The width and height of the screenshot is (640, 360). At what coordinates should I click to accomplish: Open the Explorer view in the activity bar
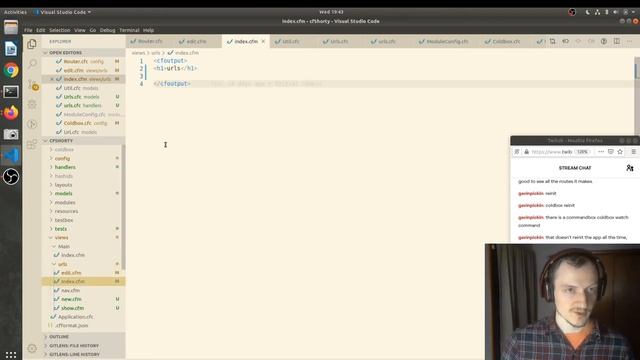point(32,44)
